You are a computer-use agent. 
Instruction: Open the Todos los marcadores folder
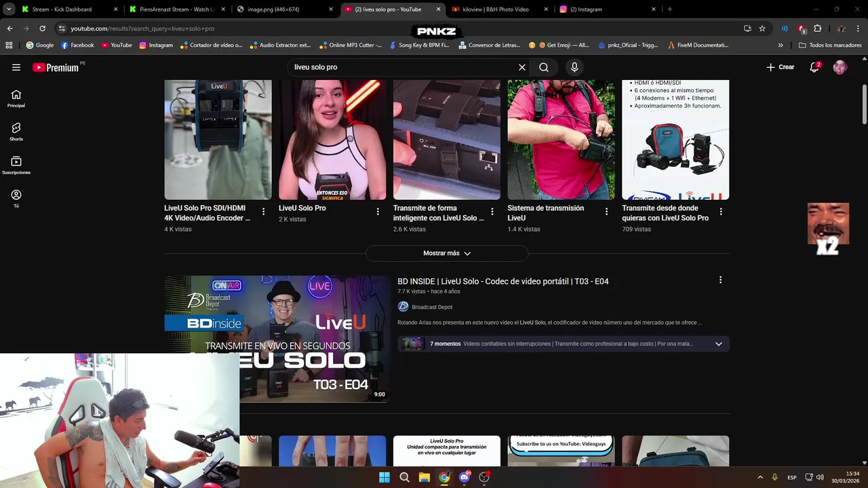point(830,45)
